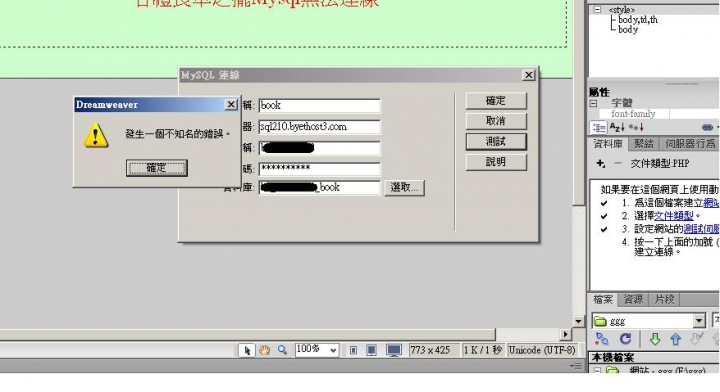The image size is (720, 392).
Task: Select the body style rule
Action: coord(628,29)
